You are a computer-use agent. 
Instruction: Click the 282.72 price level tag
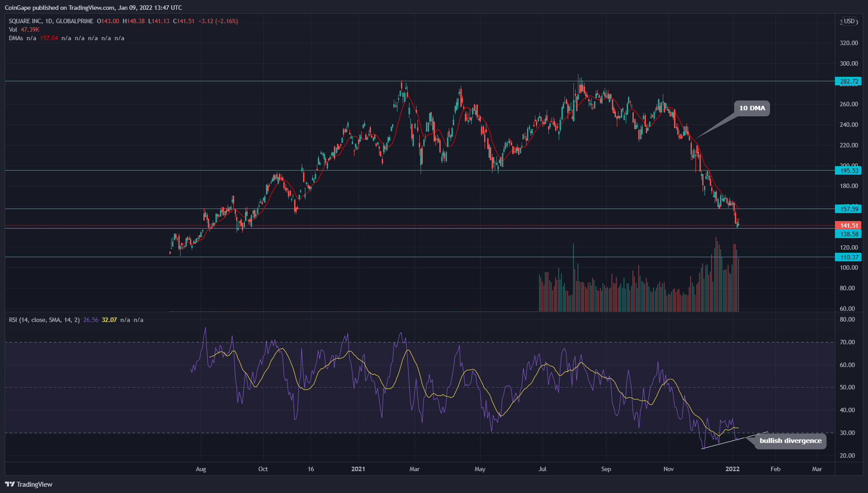pyautogui.click(x=848, y=81)
